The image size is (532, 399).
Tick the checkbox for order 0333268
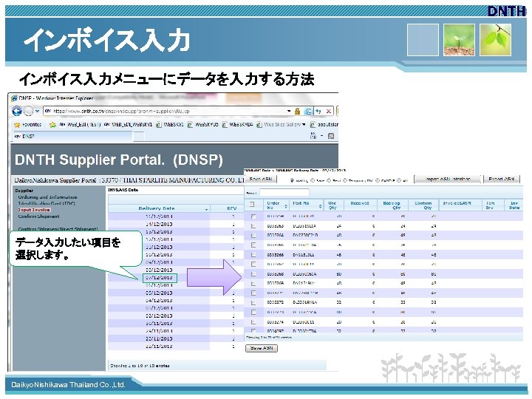click(253, 274)
